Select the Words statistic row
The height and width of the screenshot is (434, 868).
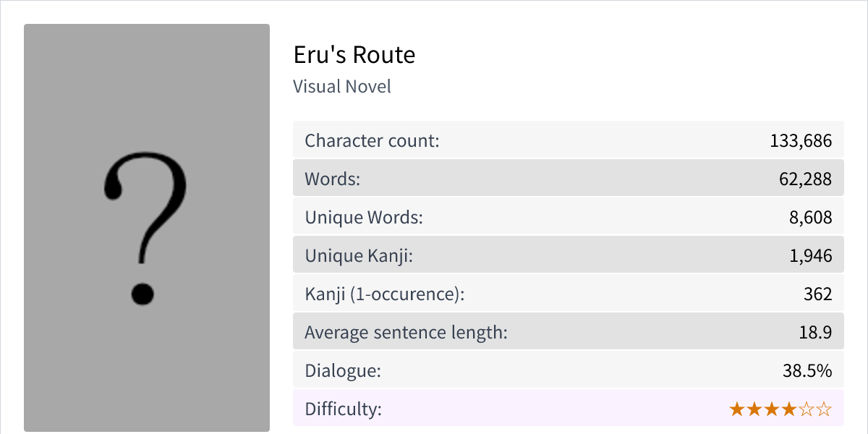(568, 179)
